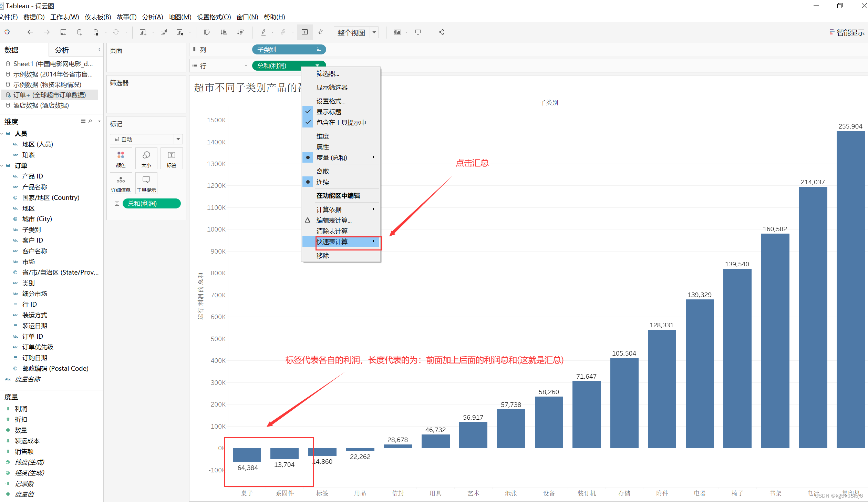Select 订单+ (全球超市订单数据) data source
The width and height of the screenshot is (868, 502).
click(x=50, y=95)
